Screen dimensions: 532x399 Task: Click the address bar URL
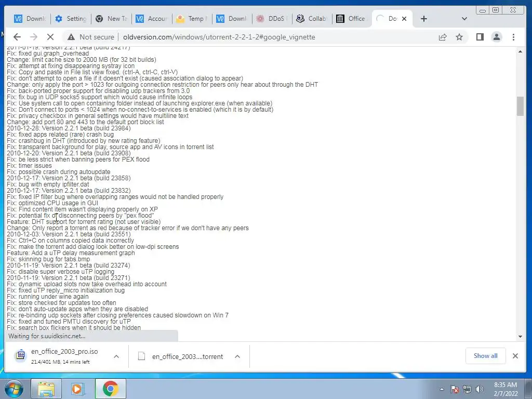[x=219, y=37]
